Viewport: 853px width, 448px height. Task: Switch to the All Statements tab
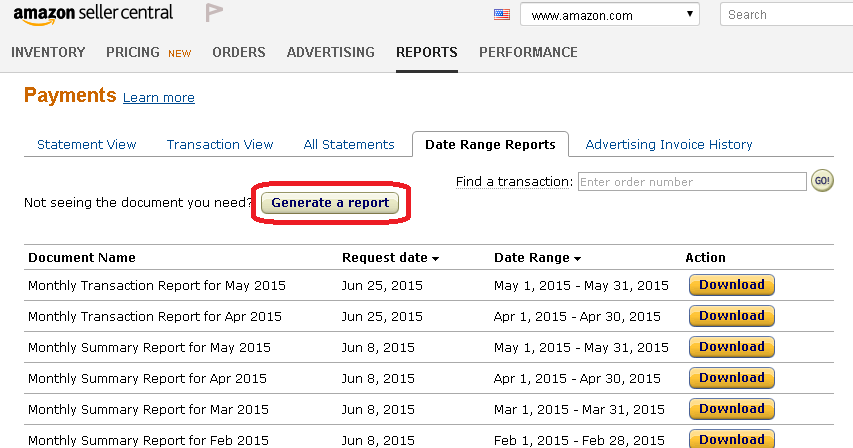click(349, 145)
